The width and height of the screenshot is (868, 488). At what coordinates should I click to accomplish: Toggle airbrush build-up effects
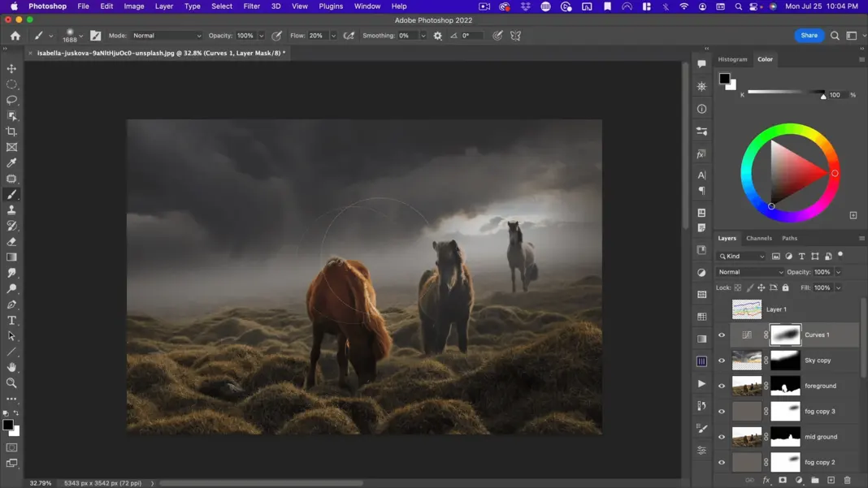(349, 36)
